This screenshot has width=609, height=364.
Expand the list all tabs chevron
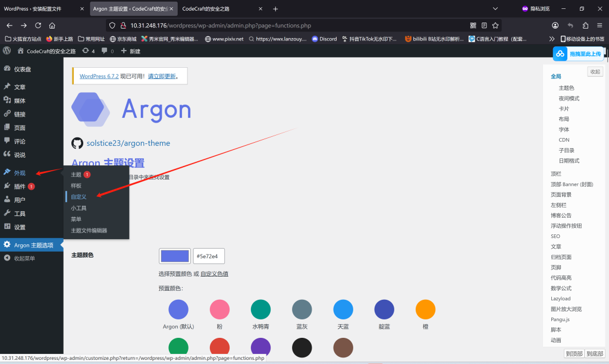click(495, 8)
